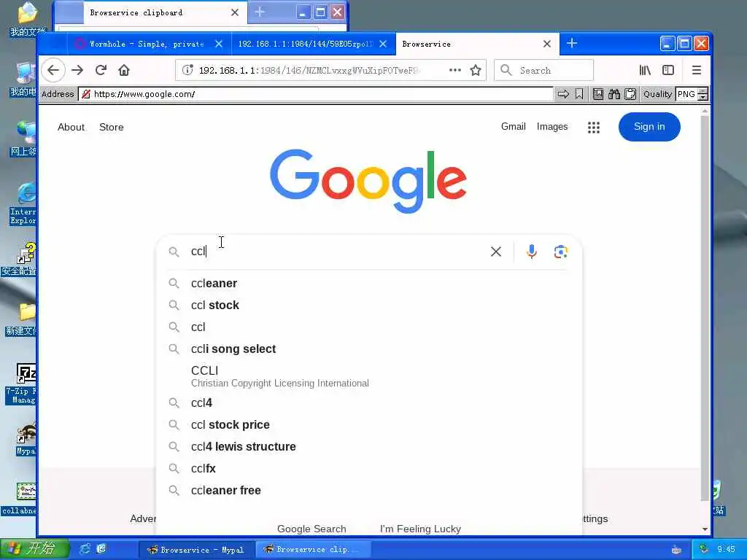Open the Browservice bookmarks list icon
Viewport: 747px width, 560px height.
[598, 94]
